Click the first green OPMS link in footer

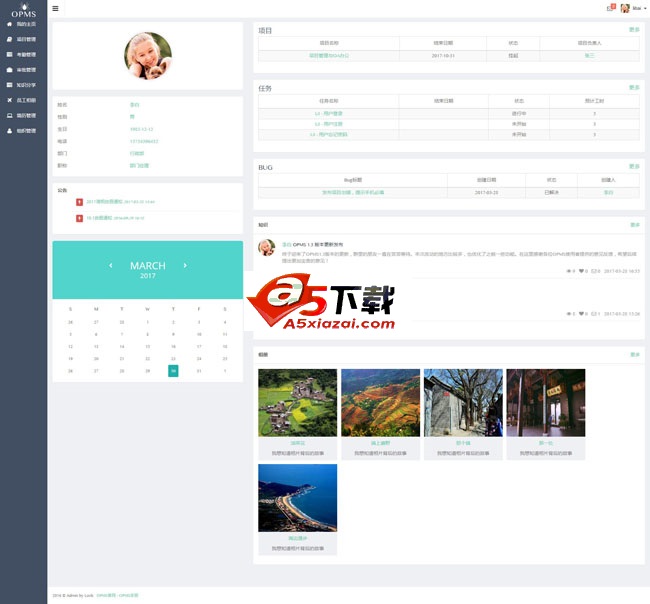point(106,595)
